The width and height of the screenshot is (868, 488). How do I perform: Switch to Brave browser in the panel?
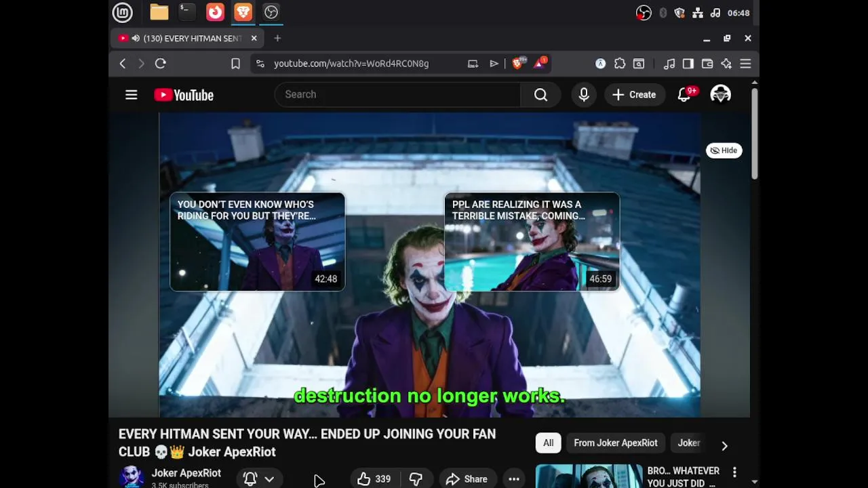click(243, 12)
